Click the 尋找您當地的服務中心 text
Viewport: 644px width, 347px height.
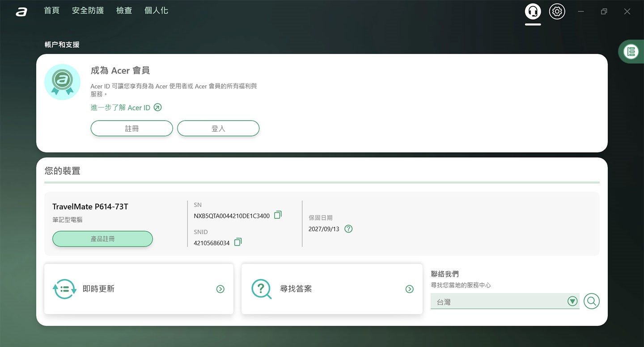(x=461, y=285)
